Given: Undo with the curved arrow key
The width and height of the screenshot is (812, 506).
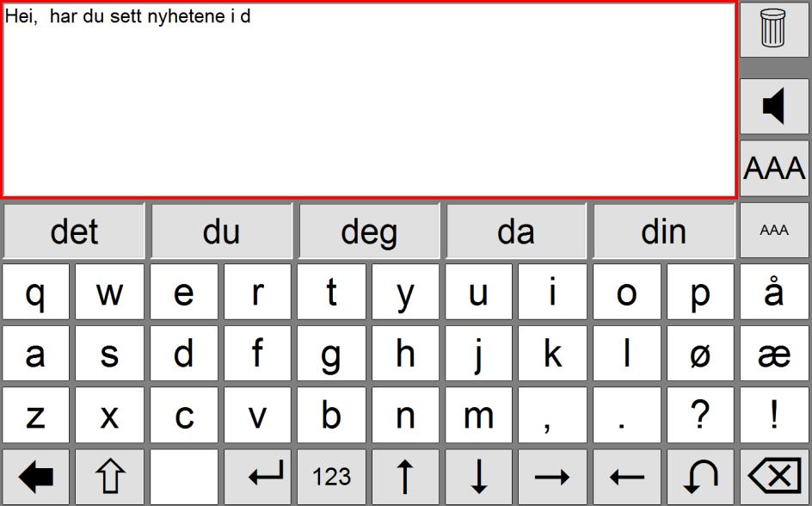Looking at the screenshot, I should [700, 477].
